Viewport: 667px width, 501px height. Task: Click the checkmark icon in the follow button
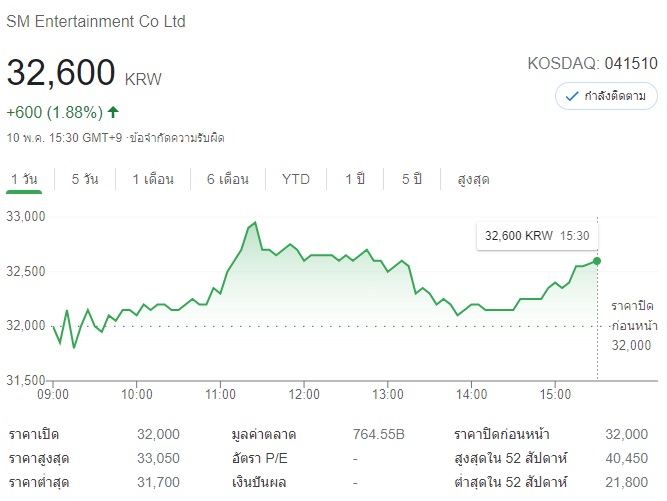pos(572,97)
